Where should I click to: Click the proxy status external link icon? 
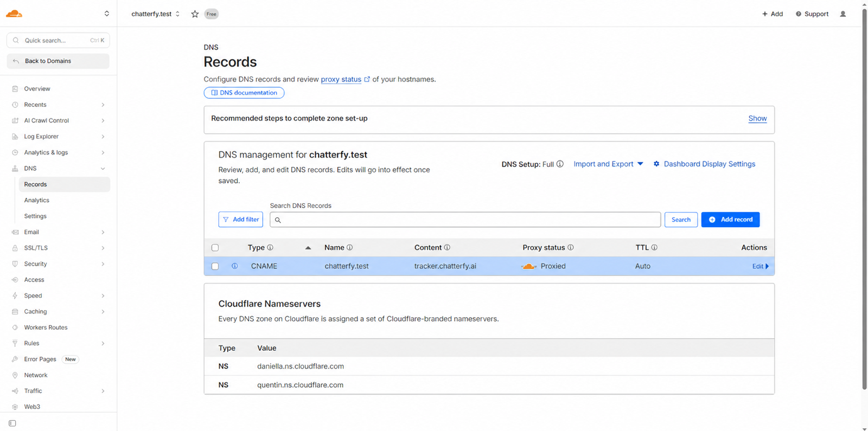coord(367,79)
